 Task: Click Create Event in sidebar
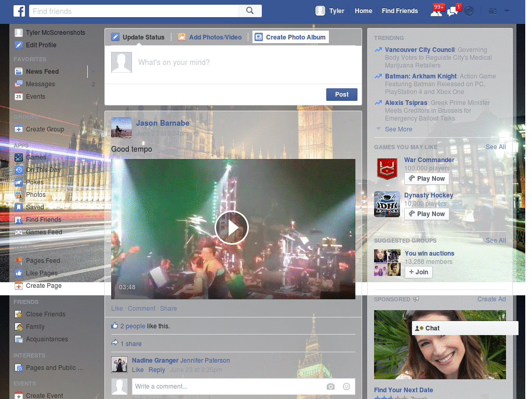point(44,395)
